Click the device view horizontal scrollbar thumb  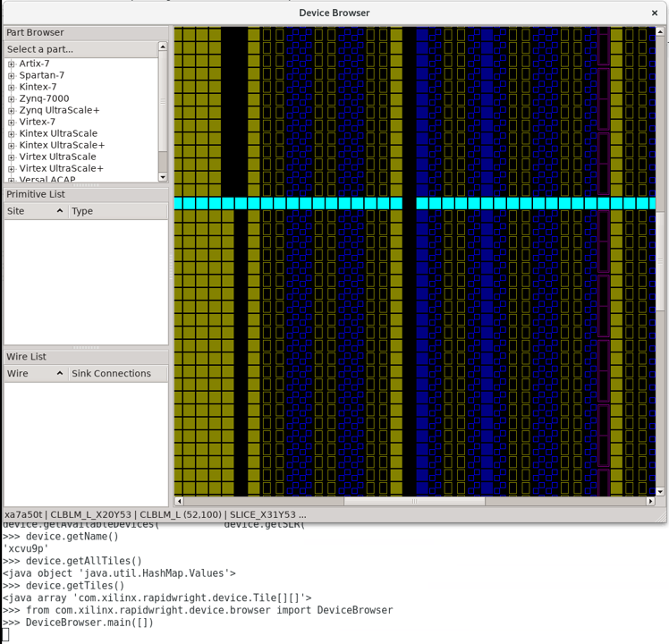414,501
